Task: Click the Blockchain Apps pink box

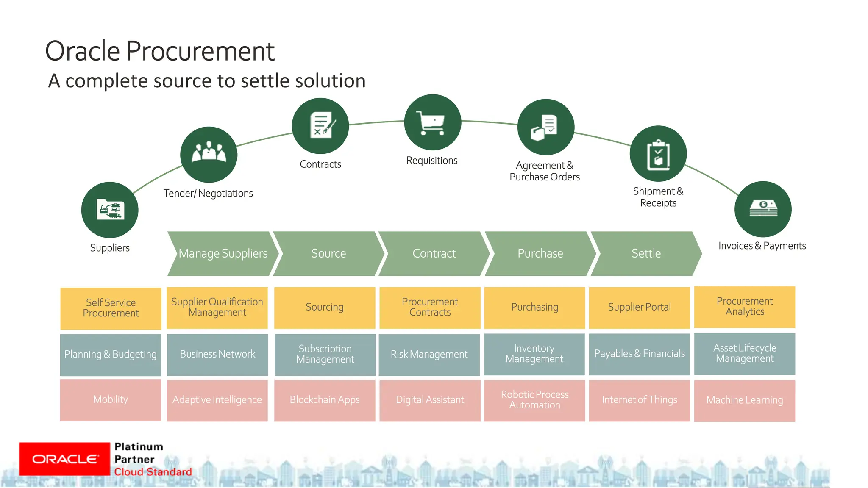Action: pos(325,400)
